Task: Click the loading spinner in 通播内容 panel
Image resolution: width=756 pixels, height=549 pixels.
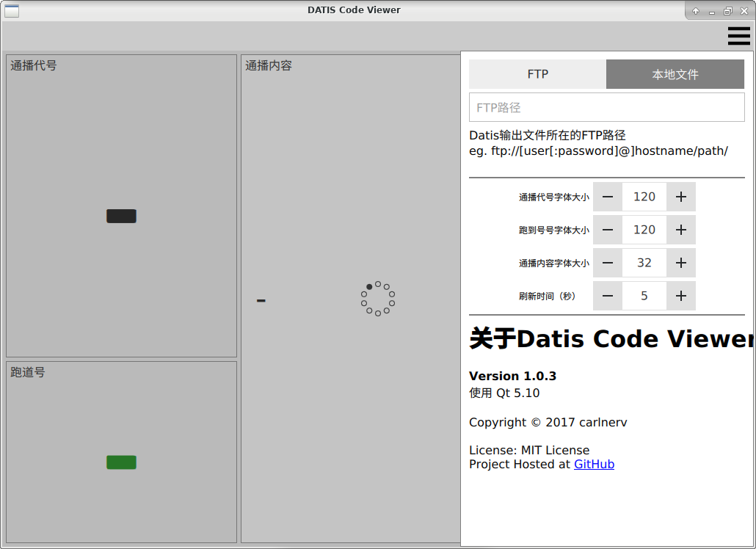Action: [x=378, y=299]
